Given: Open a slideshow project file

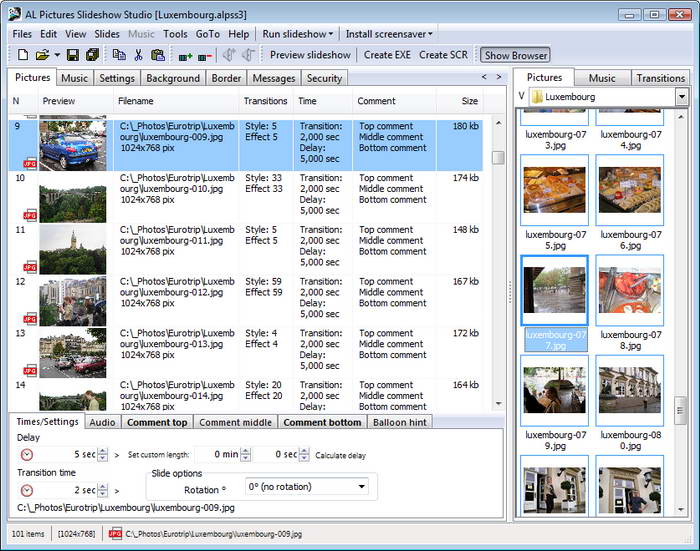Looking at the screenshot, I should (42, 55).
